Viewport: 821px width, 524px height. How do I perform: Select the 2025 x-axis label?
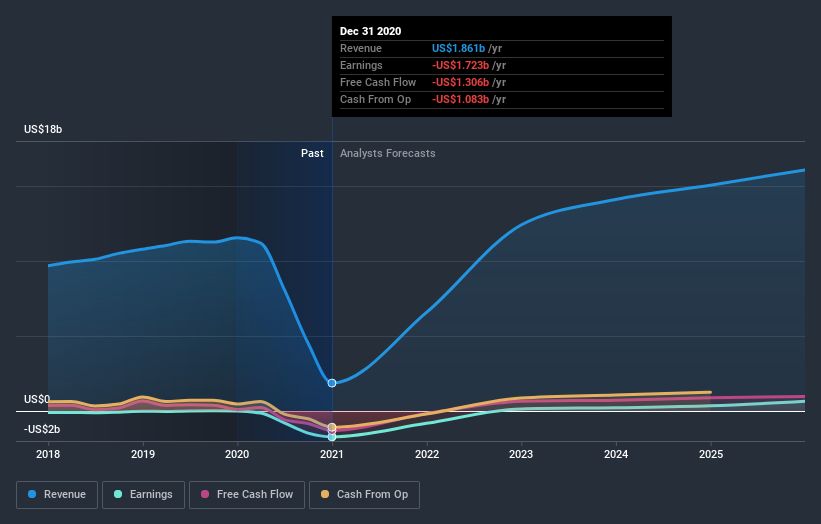(x=711, y=454)
